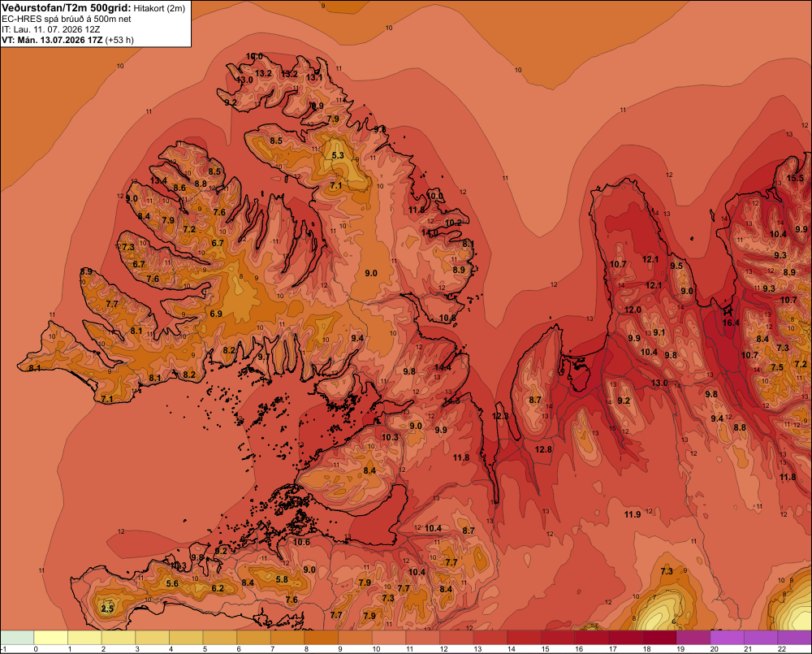Click the 2.5 temperature label on the glacier

coord(107,609)
